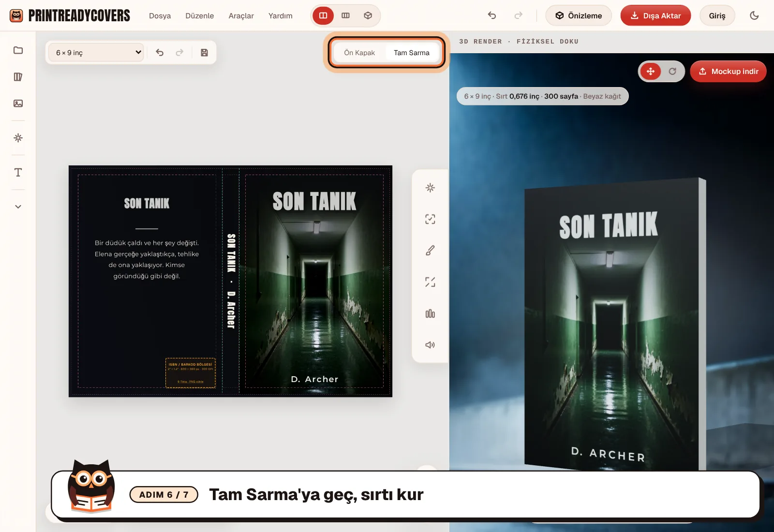Image resolution: width=774 pixels, height=532 pixels.
Task: Select the brush icon in the tool strip
Action: [430, 251]
